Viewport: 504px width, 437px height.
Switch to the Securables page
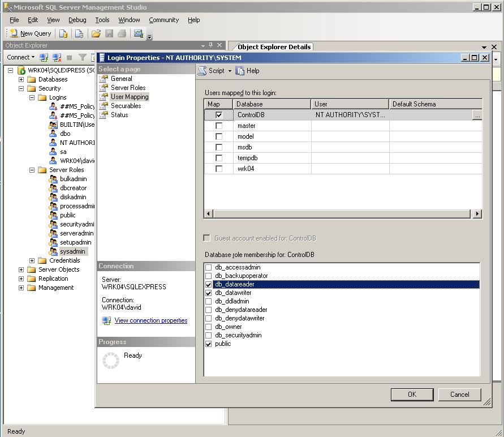pos(126,106)
